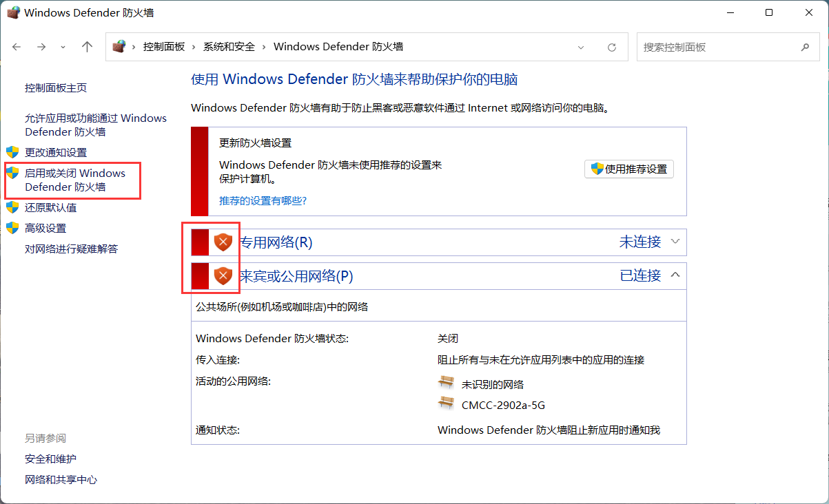Click the 未连接 status text
829x504 pixels.
[640, 242]
